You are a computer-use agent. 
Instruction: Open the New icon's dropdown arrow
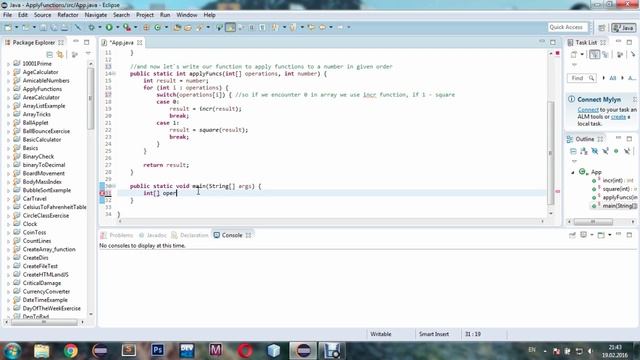click(x=16, y=27)
